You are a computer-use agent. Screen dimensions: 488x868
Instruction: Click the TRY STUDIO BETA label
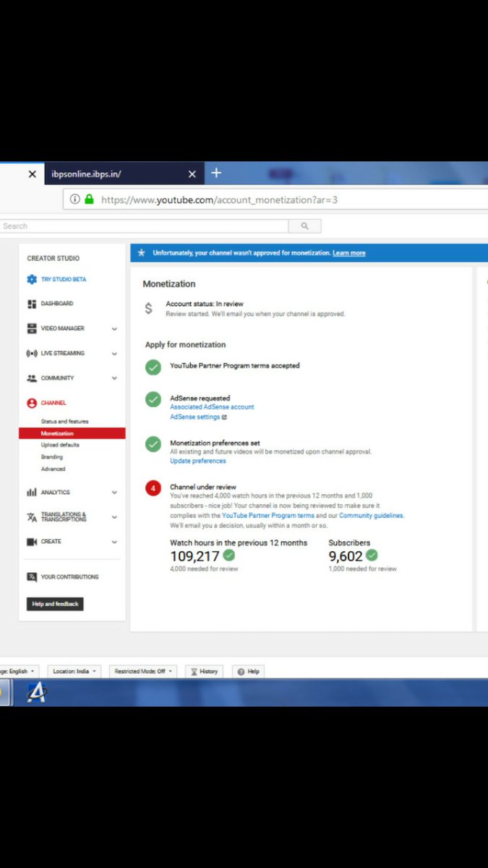[x=64, y=279]
